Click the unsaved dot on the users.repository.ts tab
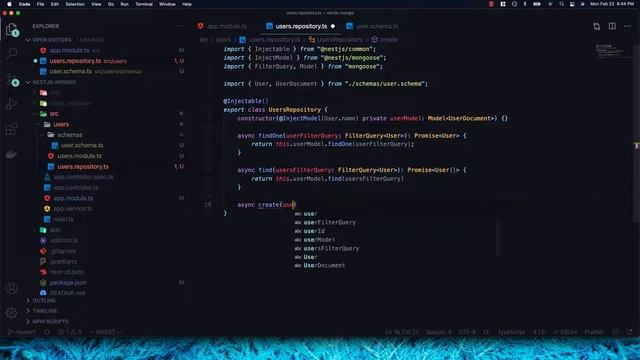 [333, 26]
